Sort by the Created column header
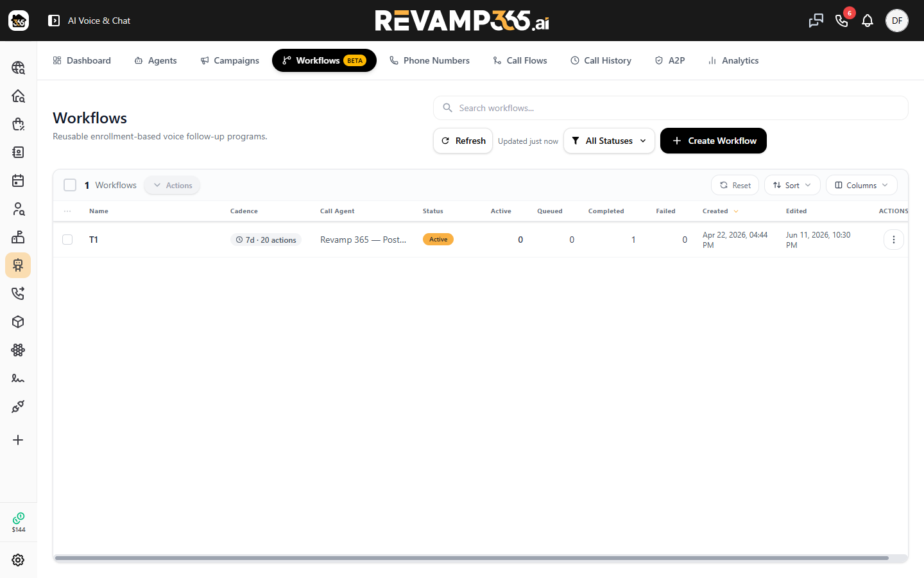The width and height of the screenshot is (924, 578). tap(720, 211)
